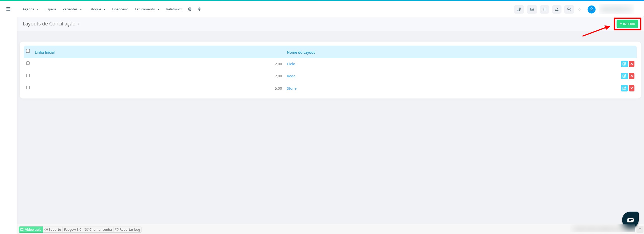Open the live chat bubble widget
The height and width of the screenshot is (234, 644).
click(x=630, y=220)
